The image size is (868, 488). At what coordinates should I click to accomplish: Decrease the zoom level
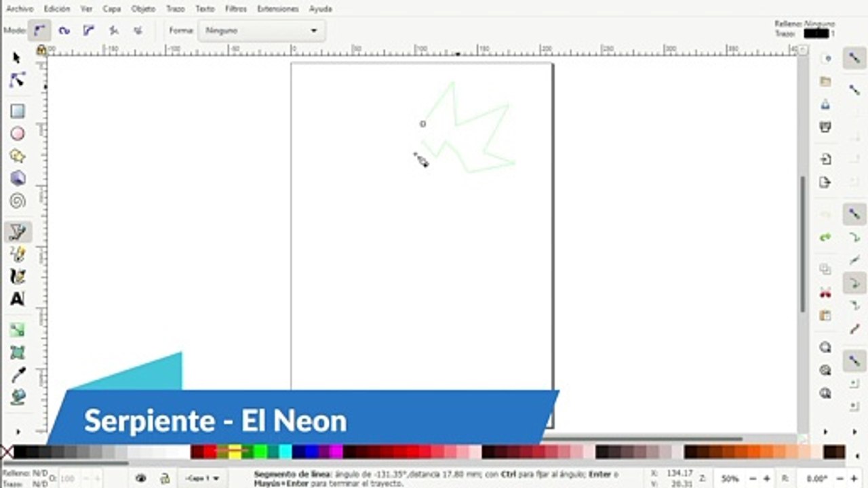click(754, 479)
